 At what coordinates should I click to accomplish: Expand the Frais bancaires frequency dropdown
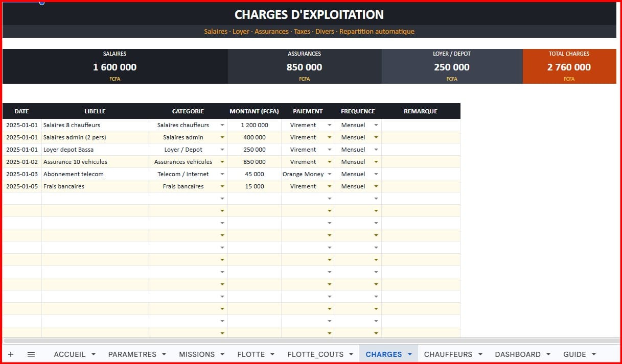[x=376, y=186]
